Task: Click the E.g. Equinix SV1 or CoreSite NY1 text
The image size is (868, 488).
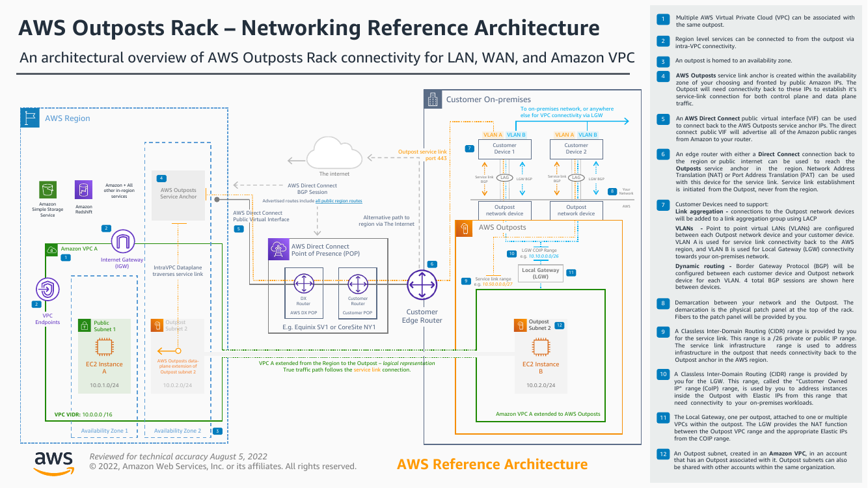Action: click(x=328, y=327)
